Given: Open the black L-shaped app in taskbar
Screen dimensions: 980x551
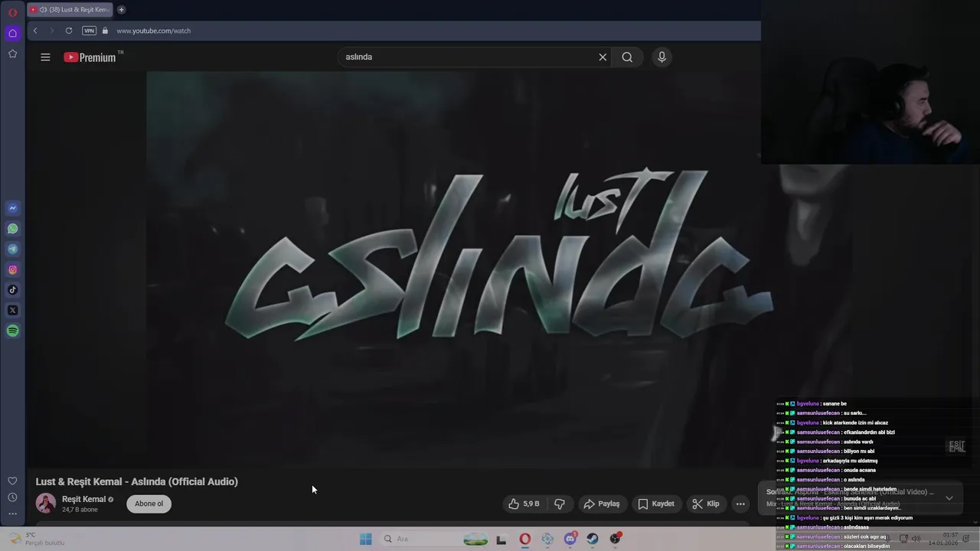Looking at the screenshot, I should point(501,540).
